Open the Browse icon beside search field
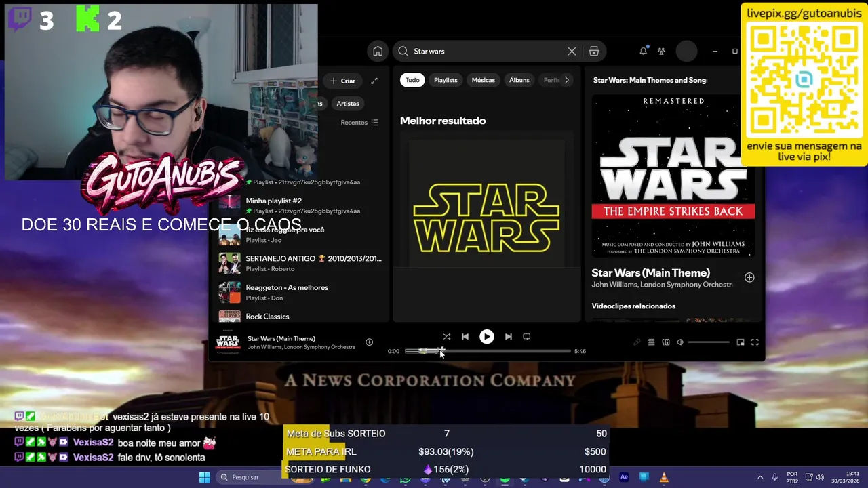The height and width of the screenshot is (488, 868). [594, 51]
